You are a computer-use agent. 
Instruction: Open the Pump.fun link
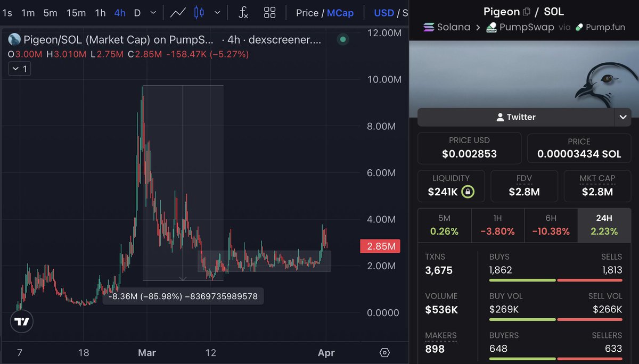pyautogui.click(x=600, y=27)
